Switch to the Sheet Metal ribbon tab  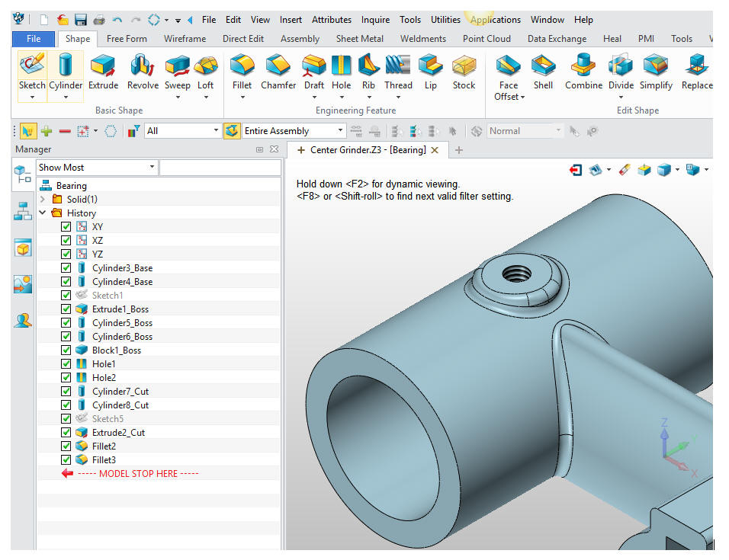click(x=358, y=39)
